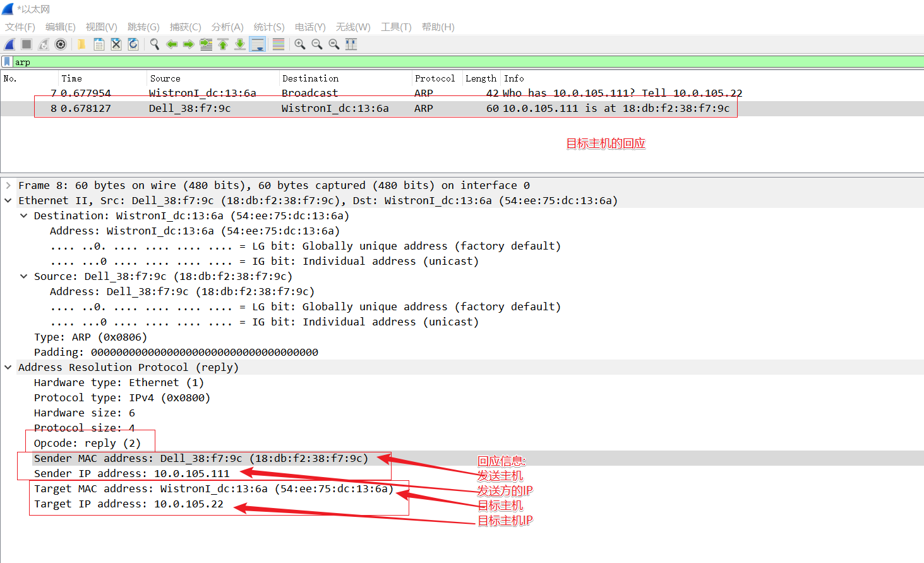Viewport: 924px width, 563px height.
Task: Select the Padding field line
Action: pyautogui.click(x=176, y=352)
